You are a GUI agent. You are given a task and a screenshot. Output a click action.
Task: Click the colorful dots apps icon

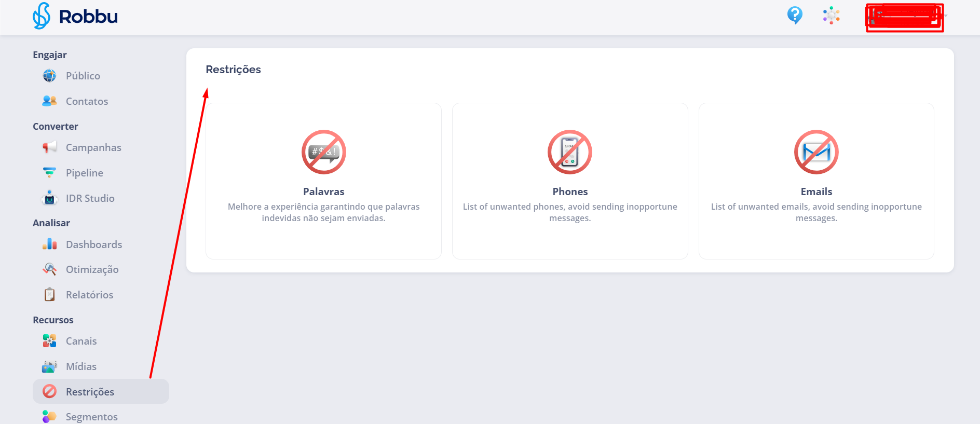831,16
